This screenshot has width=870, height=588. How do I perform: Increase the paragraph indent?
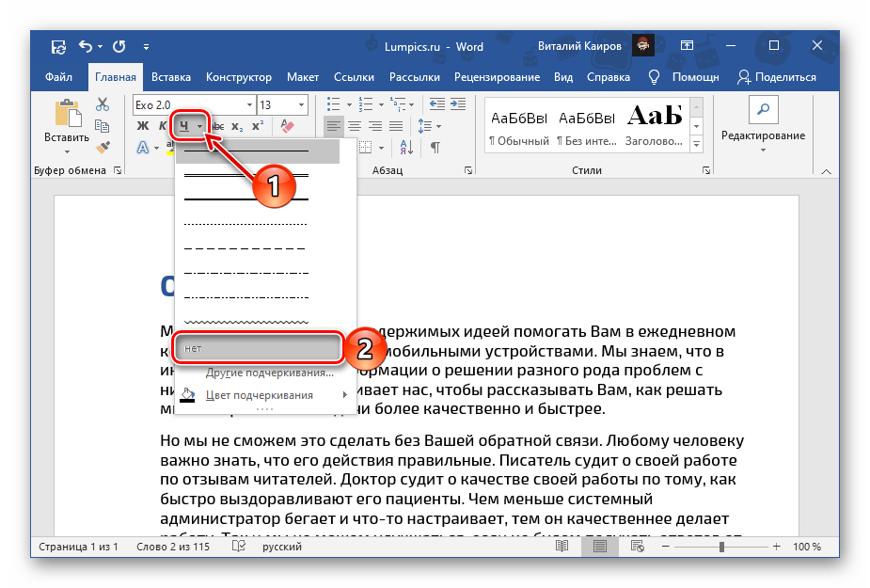pos(458,103)
